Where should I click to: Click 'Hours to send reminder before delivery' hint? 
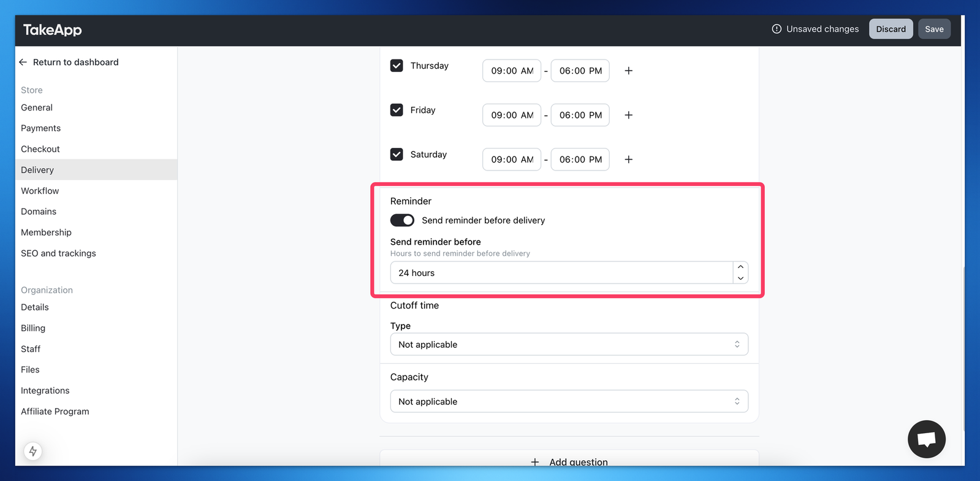tap(460, 253)
